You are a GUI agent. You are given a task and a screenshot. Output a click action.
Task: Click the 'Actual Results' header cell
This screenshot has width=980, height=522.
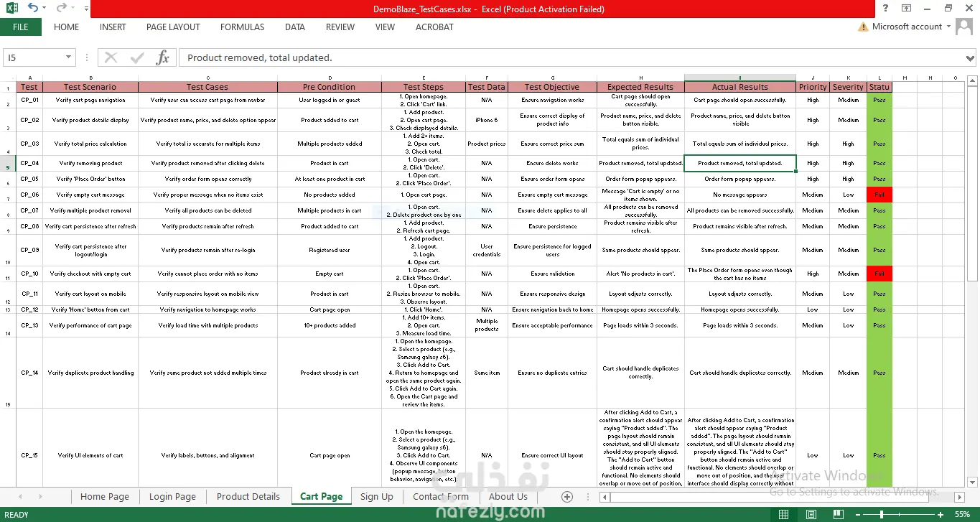tap(739, 87)
